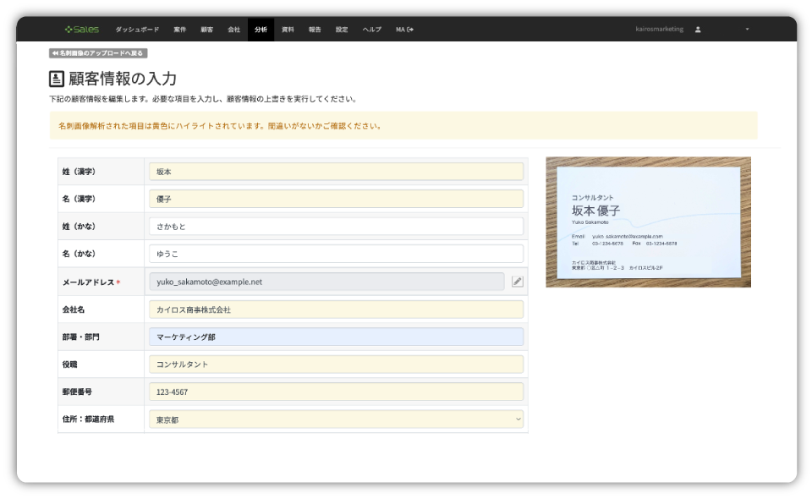
Task: Click the user profile icon in top bar
Action: (x=698, y=30)
